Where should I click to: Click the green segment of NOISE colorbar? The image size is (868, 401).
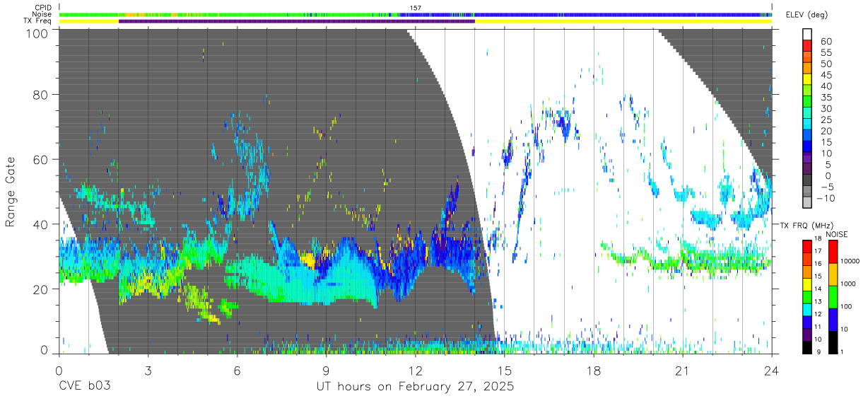click(833, 296)
